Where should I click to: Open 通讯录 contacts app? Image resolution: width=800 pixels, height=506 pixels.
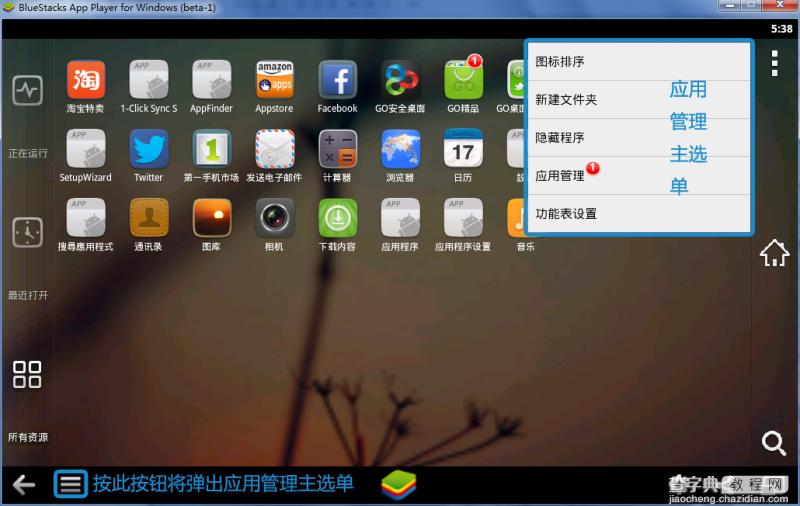[x=148, y=218]
